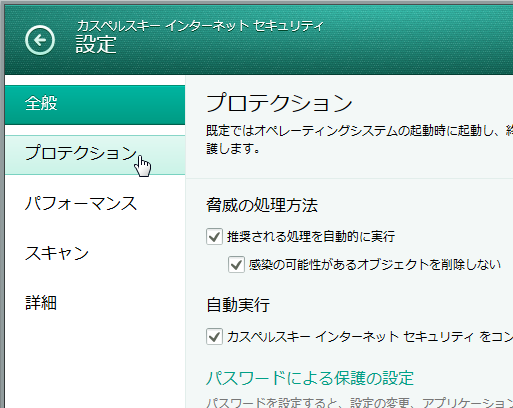
Task: Go back using the circled arrow icon
Action: [x=40, y=40]
